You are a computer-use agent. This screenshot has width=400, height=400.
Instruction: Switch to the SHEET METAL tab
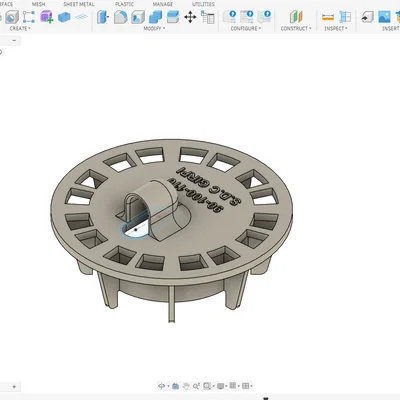tap(79, 4)
